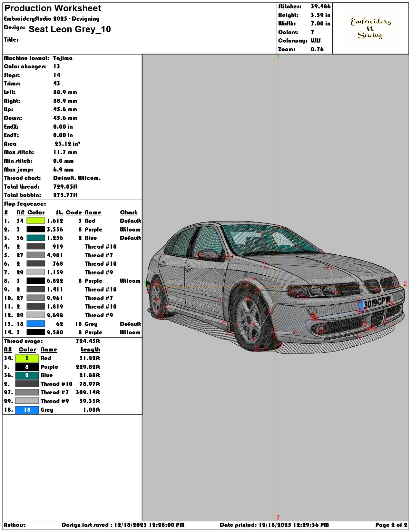411x532 pixels.
Task: Click the 'Name' header in Thread usage table
Action: coord(49,350)
